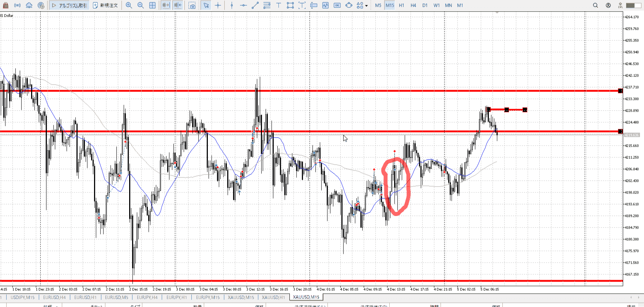Select the vertical line drawing tool
Screen dimensions: 644x307
click(232, 5)
